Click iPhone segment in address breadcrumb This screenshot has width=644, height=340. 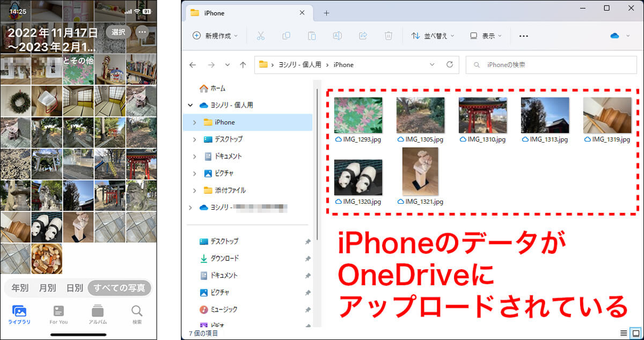pos(343,65)
